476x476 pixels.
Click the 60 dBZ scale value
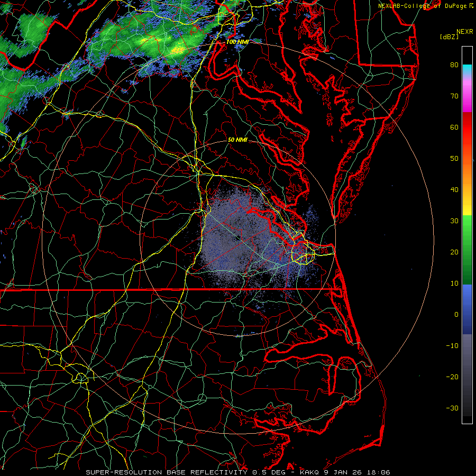click(454, 127)
